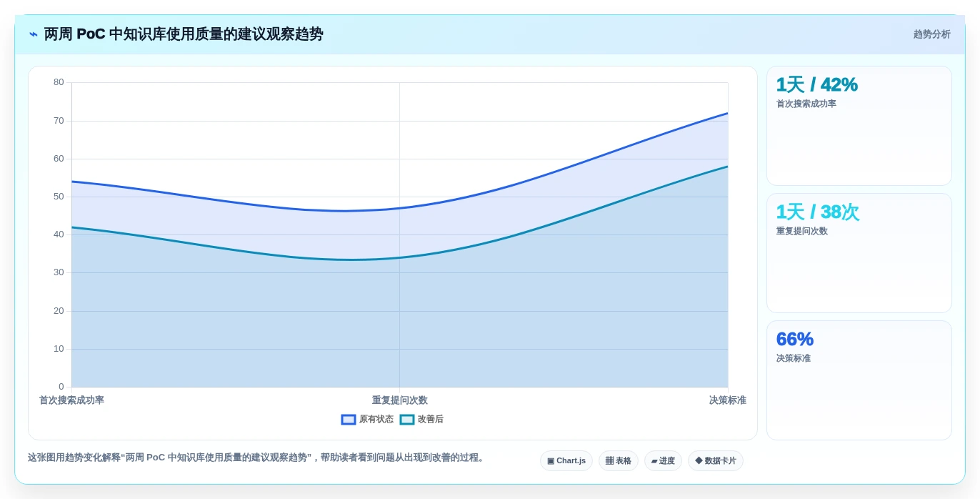
Task: Click the y-axis value 10
Action: pos(59,349)
